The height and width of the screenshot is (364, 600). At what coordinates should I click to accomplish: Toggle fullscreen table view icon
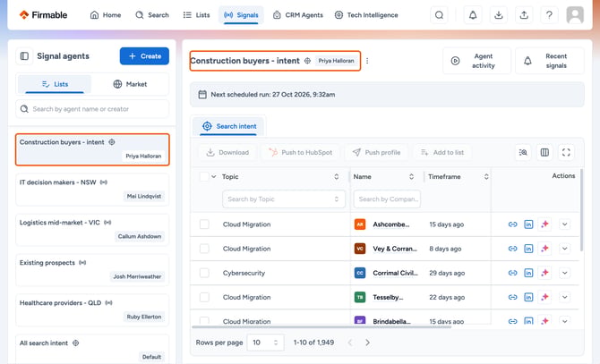(566, 152)
